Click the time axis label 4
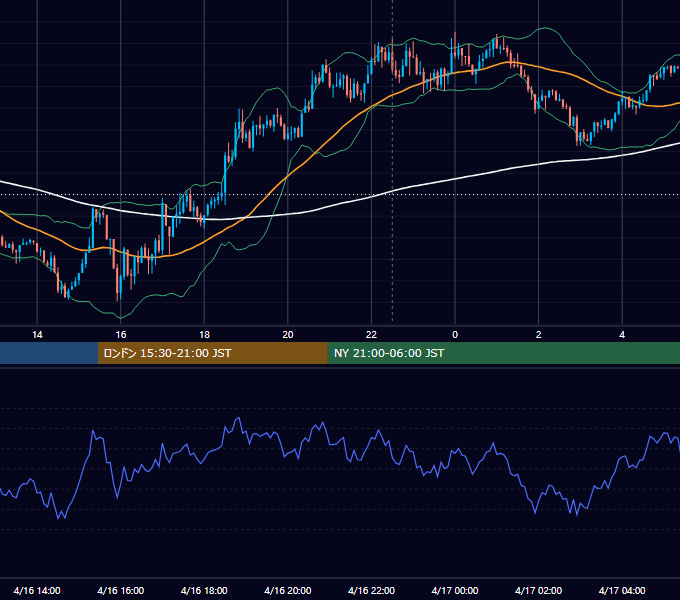Viewport: 680px width, 600px height. click(x=622, y=335)
